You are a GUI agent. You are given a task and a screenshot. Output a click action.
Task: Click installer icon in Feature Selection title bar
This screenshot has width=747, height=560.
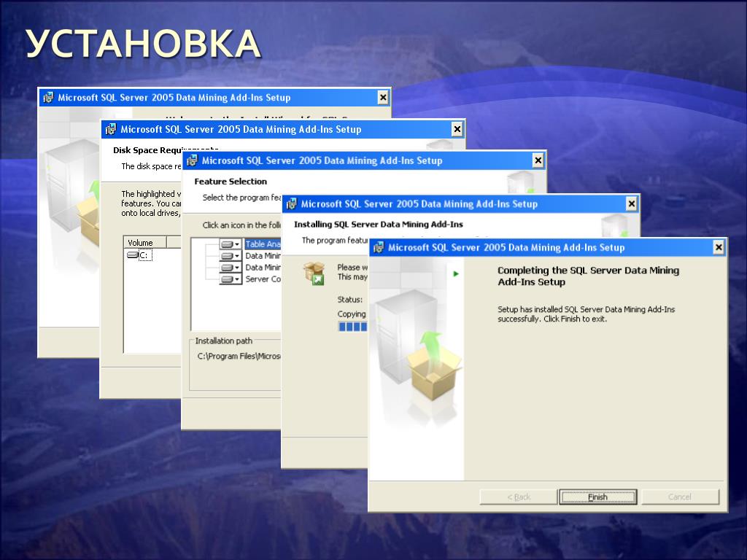click(192, 160)
